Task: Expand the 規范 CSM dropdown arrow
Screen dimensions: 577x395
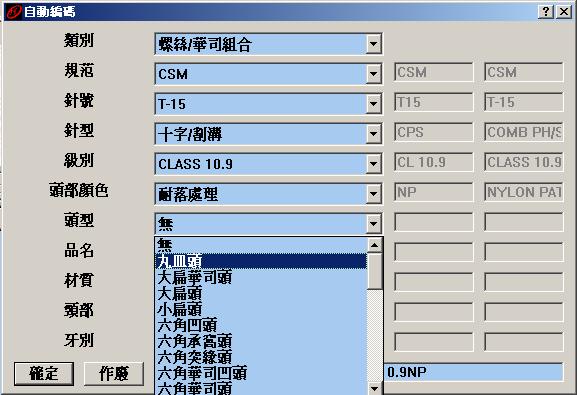Action: click(373, 74)
